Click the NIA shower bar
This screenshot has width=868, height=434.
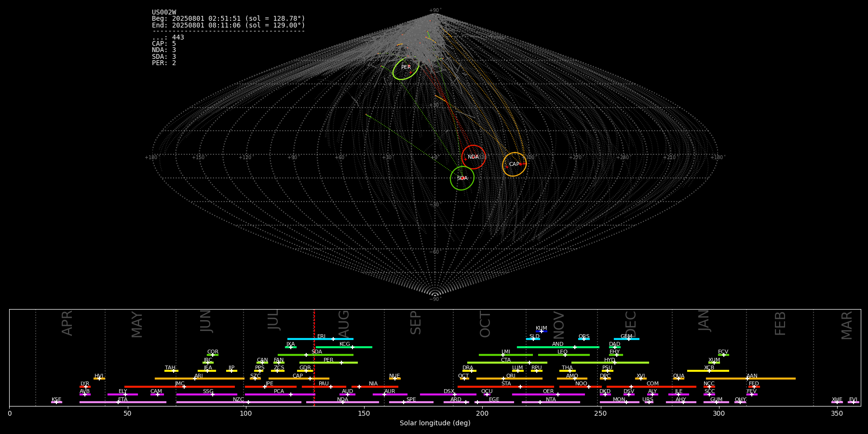(375, 387)
